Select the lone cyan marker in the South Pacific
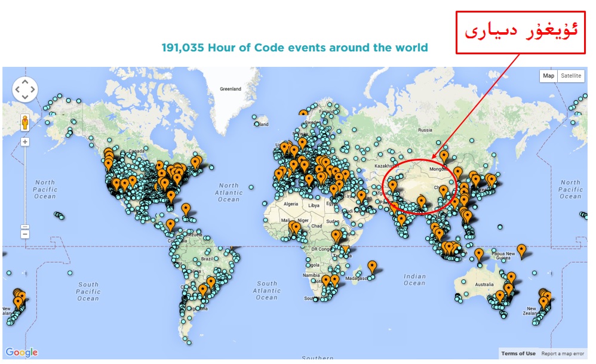The height and width of the screenshot is (364, 596). click(70, 273)
